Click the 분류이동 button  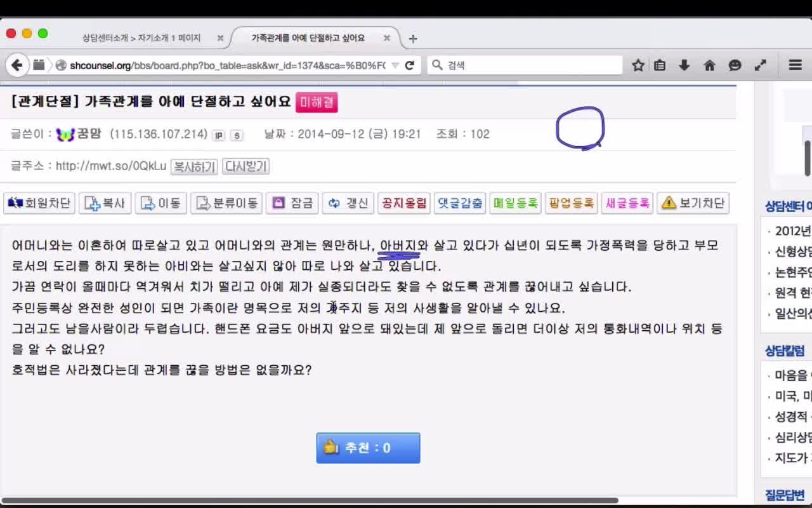coord(226,203)
